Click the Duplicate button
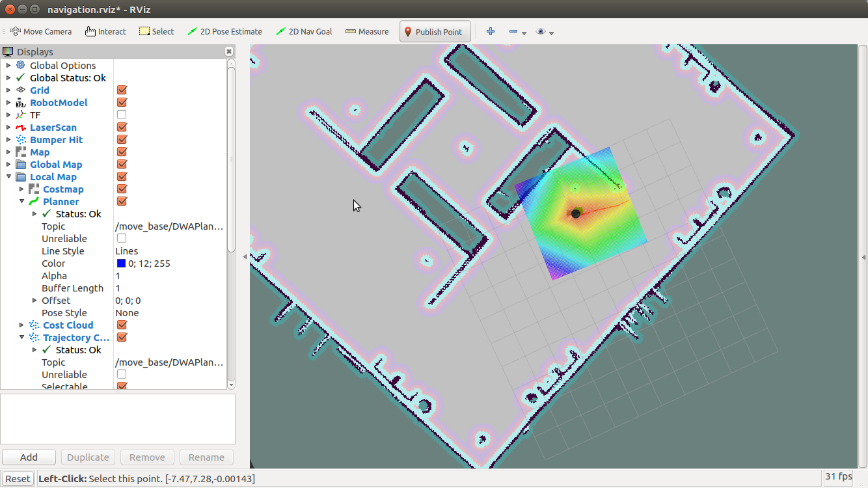Viewport: 868px width, 488px height. tap(88, 457)
